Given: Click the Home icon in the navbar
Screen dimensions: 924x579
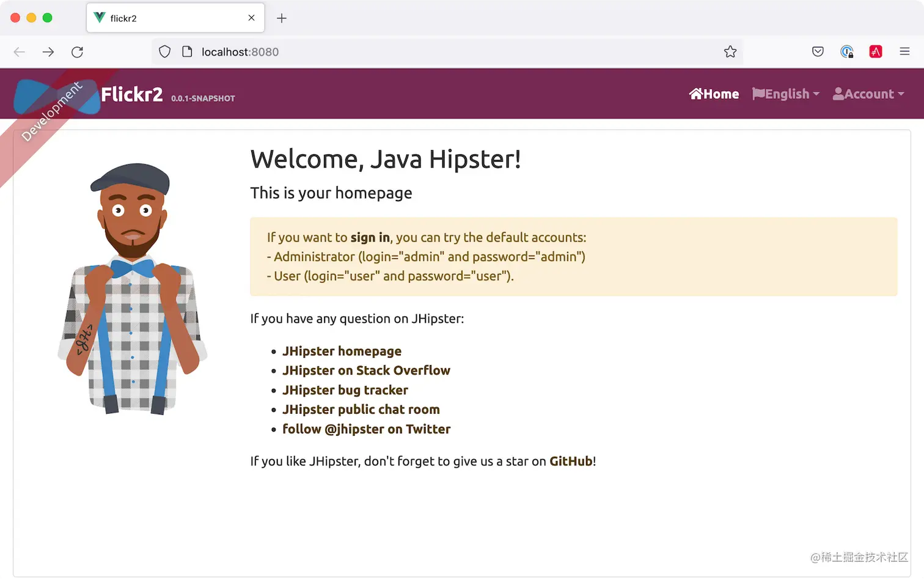Looking at the screenshot, I should (x=697, y=94).
